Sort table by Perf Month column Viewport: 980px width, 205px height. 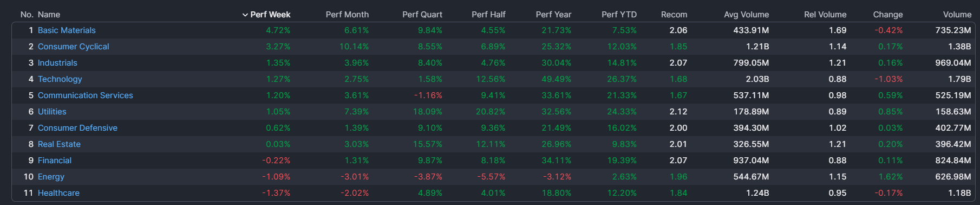point(347,15)
